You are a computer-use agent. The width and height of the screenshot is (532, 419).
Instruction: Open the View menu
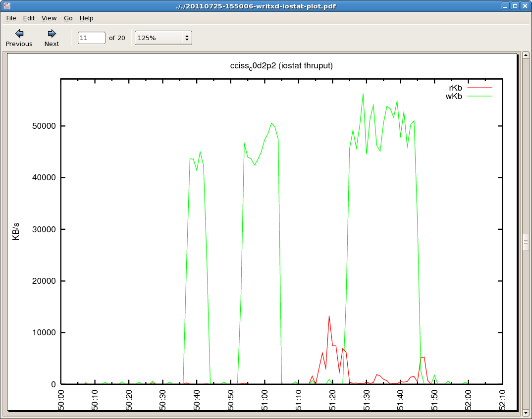49,18
